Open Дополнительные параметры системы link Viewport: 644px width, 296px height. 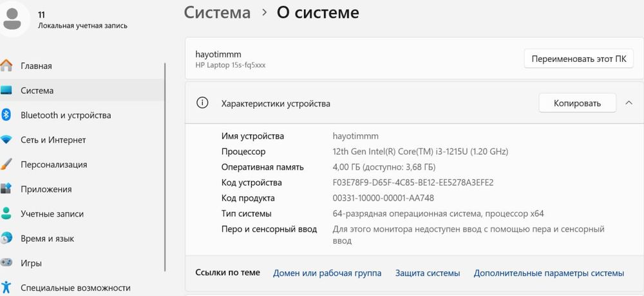pyautogui.click(x=549, y=273)
